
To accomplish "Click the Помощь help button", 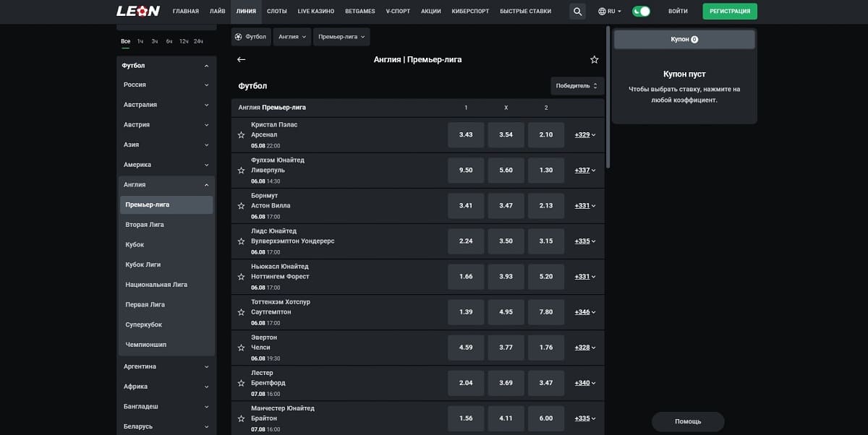I will (x=688, y=421).
